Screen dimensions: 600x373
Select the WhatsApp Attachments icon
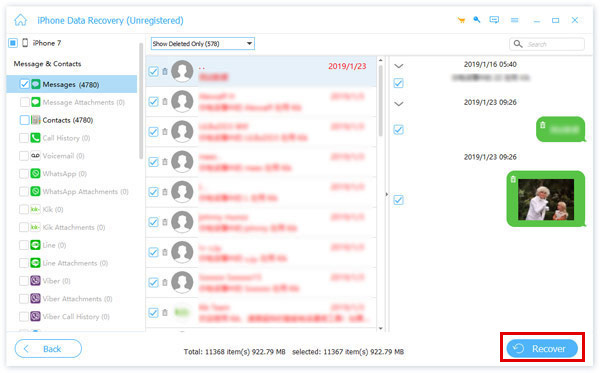[36, 191]
